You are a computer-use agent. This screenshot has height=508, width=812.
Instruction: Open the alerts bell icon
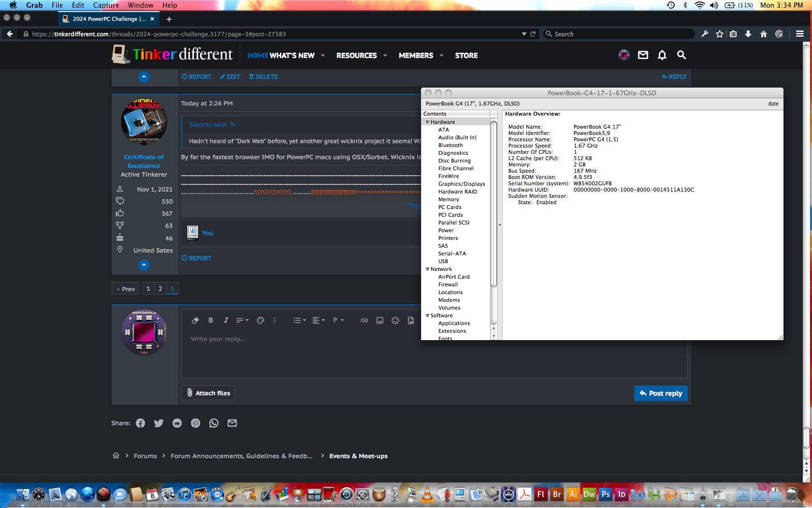[x=662, y=55]
